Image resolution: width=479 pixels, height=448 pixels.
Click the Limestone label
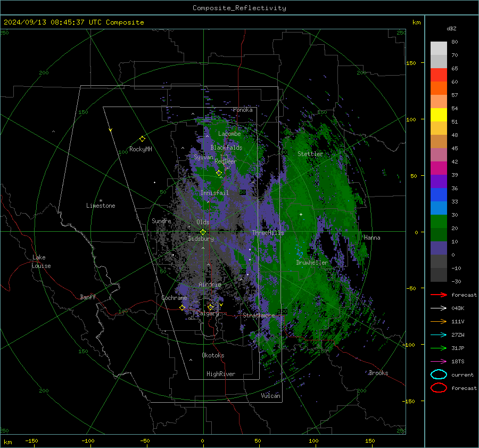click(101, 206)
